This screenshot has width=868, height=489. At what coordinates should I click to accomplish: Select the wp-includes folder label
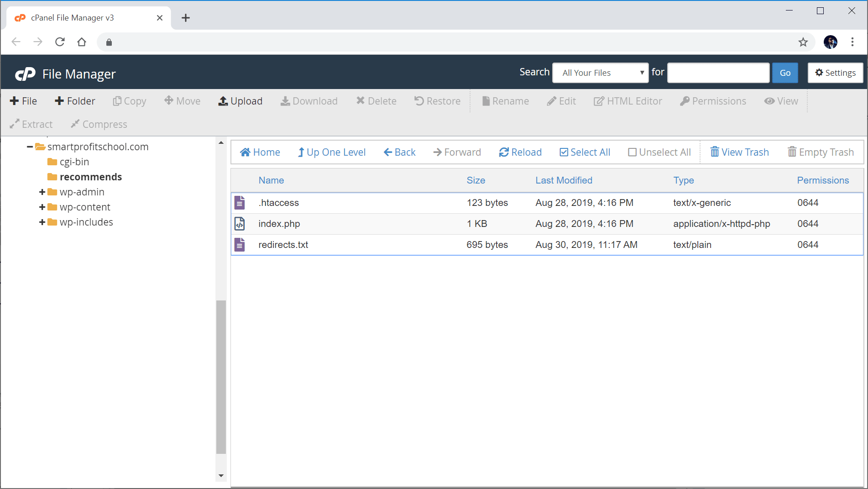86,222
